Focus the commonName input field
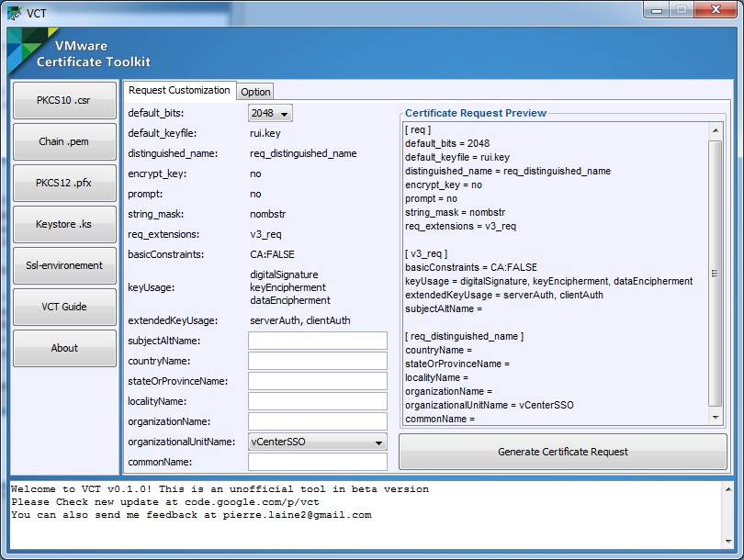 318,462
